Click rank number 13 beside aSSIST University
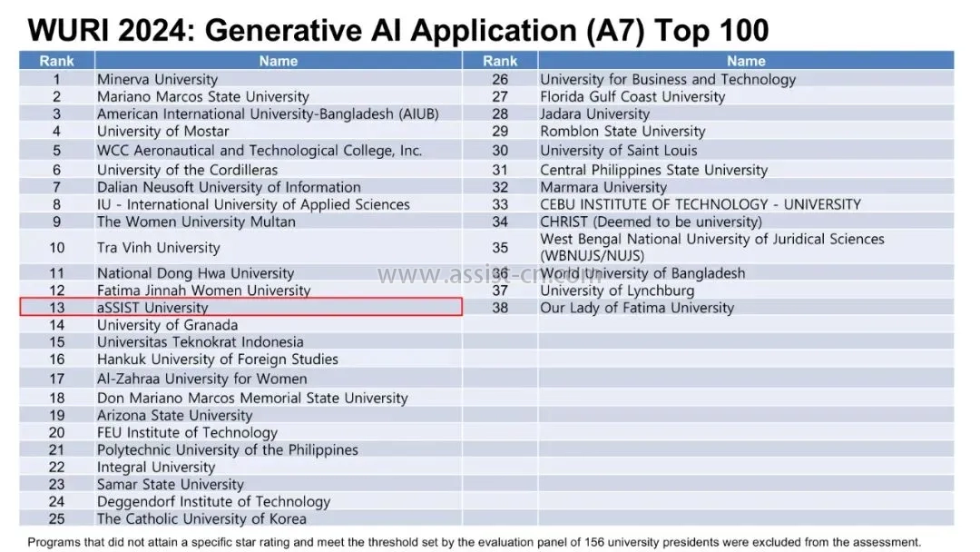The height and width of the screenshot is (552, 980). 57,308
